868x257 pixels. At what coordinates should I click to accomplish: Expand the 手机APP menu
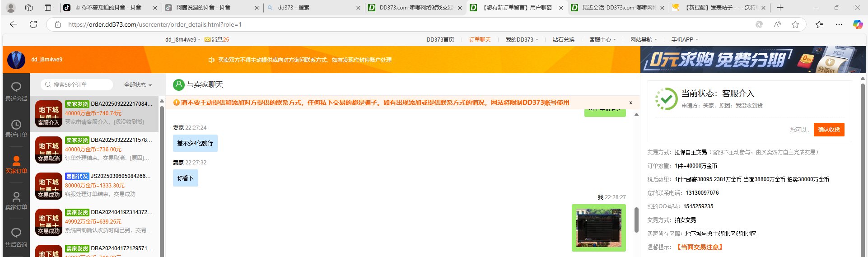click(x=685, y=40)
